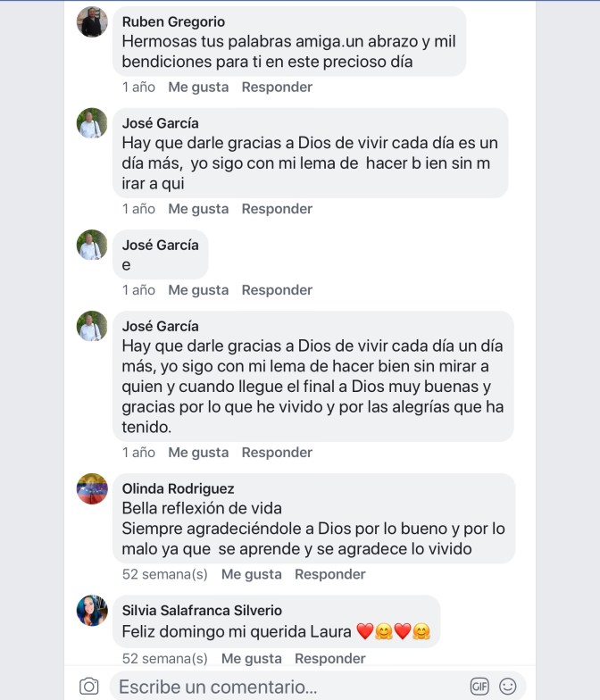Image resolution: width=600 pixels, height=700 pixels.
Task: Like Silvia Salafranca Silverio's comment
Action: (251, 658)
